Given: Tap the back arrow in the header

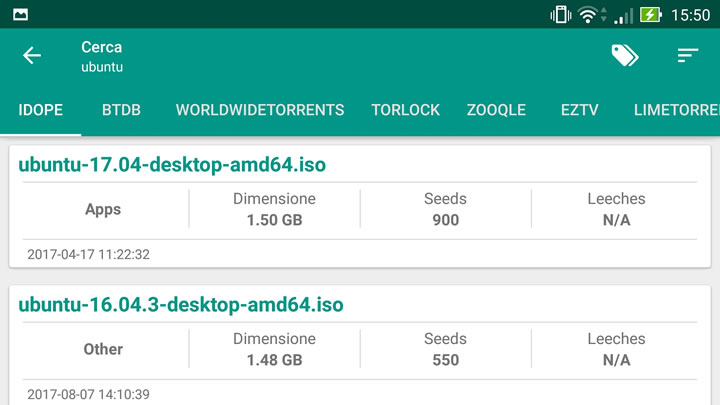Looking at the screenshot, I should 32,56.
